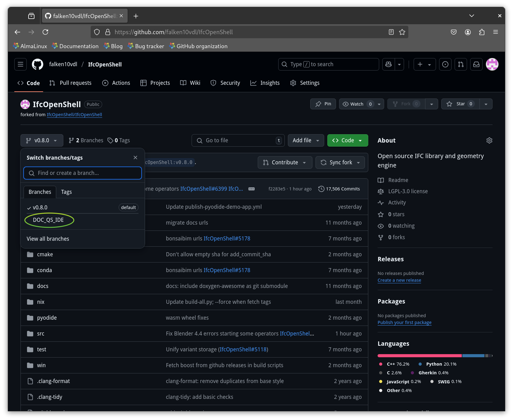Bookmark this page with star icon

point(402,32)
